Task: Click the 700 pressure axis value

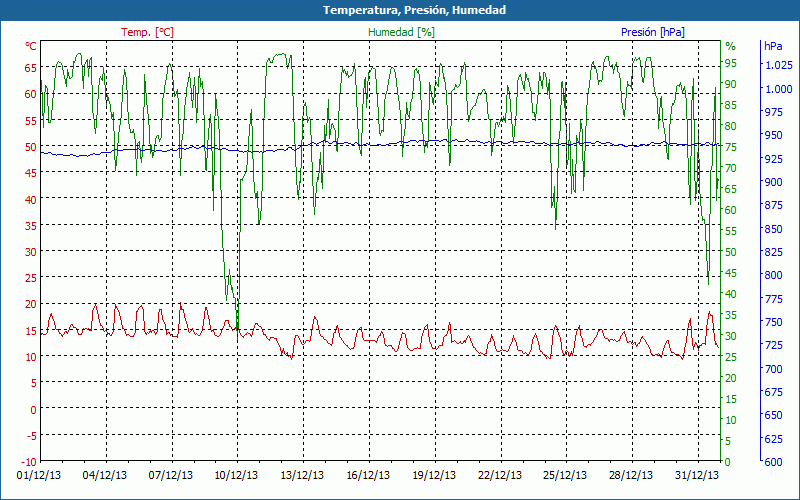Action: (773, 368)
